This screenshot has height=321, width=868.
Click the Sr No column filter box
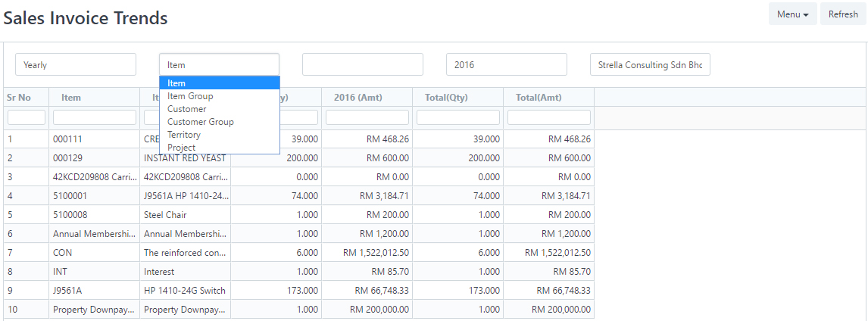click(27, 117)
